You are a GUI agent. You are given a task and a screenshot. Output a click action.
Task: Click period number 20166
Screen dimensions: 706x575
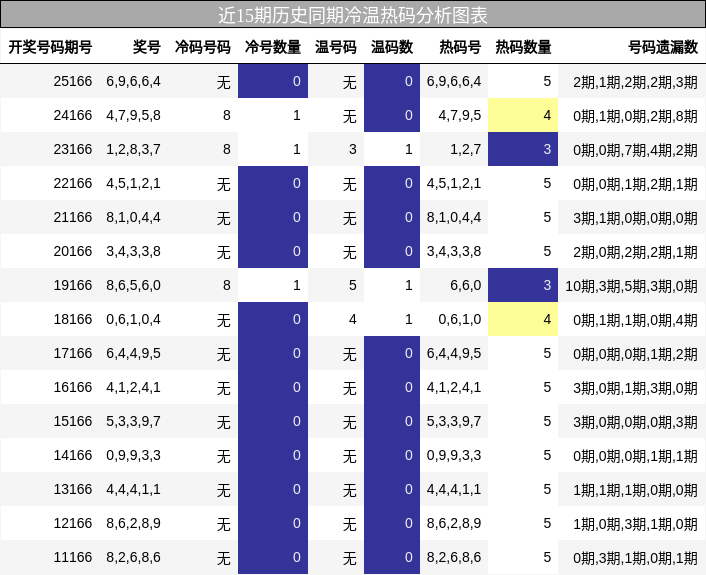[72, 251]
